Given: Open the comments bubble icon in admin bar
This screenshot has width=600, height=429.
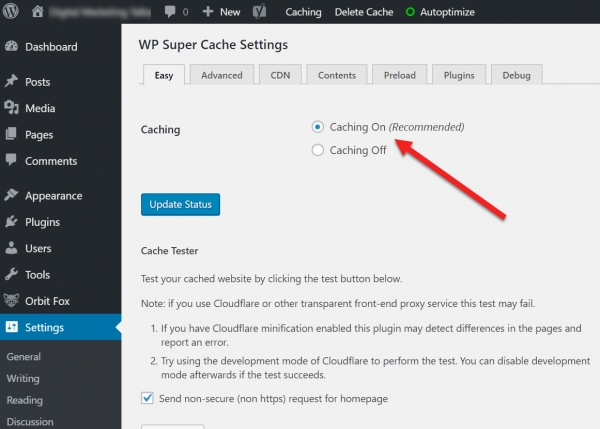Looking at the screenshot, I should click(x=170, y=11).
